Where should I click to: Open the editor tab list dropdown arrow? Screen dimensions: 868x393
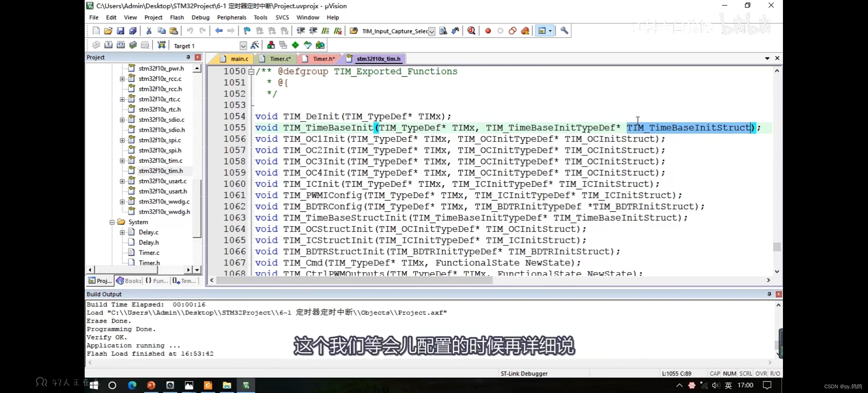point(767,58)
